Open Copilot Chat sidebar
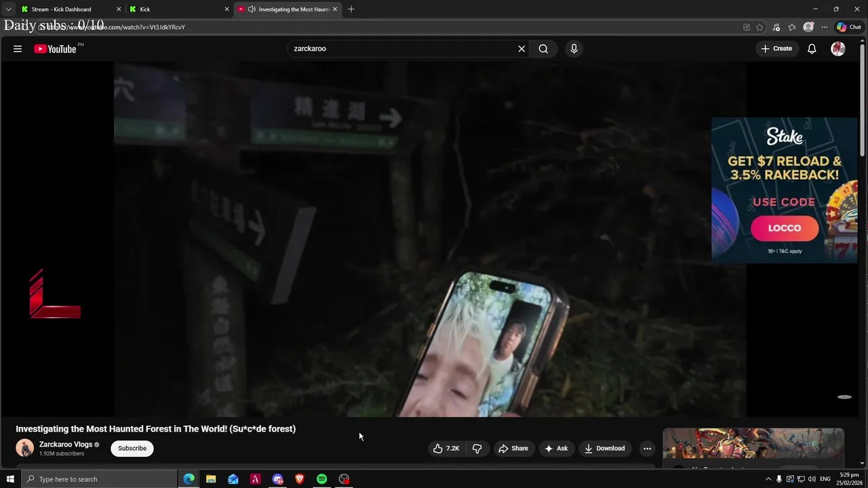This screenshot has width=868, height=488. [849, 27]
